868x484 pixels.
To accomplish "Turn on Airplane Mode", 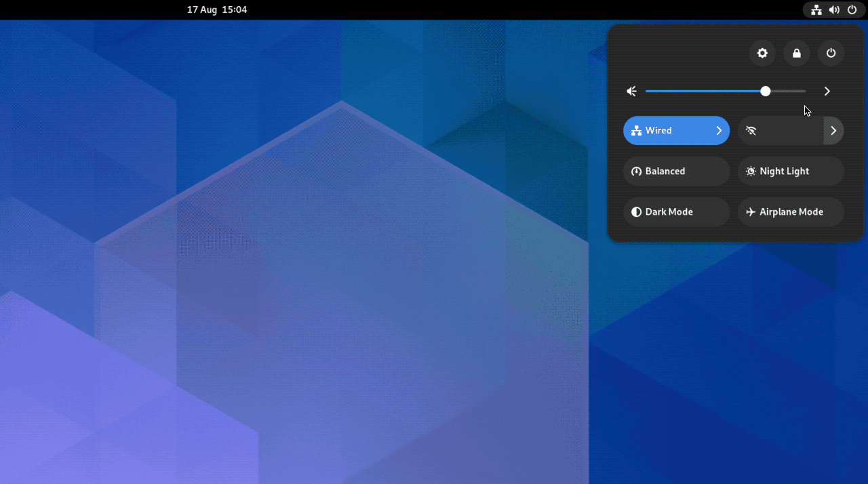I will 791,211.
